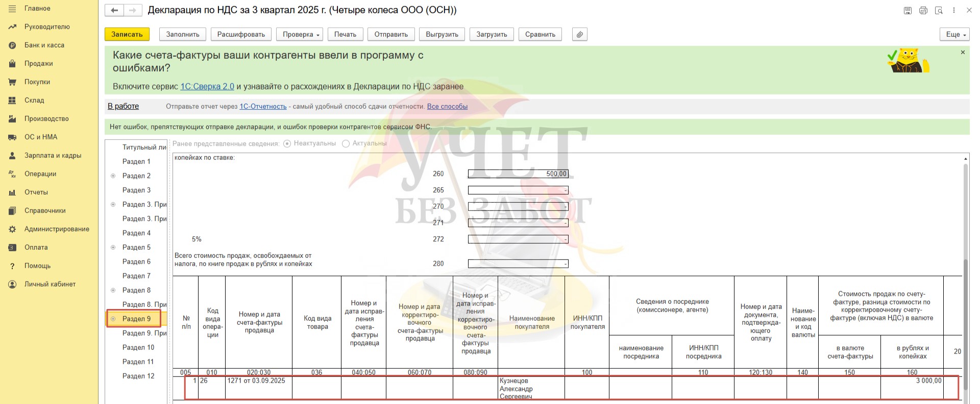This screenshot has height=404, width=980.
Task: Click the В работе status link
Action: pyautogui.click(x=123, y=106)
